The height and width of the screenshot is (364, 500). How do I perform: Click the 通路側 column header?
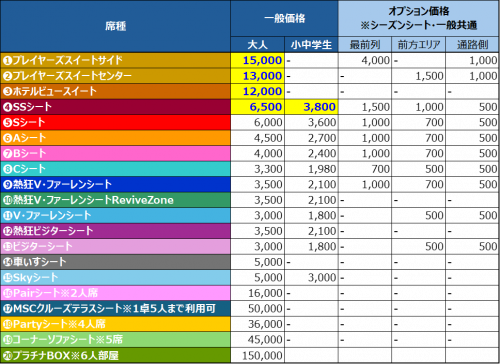(472, 45)
